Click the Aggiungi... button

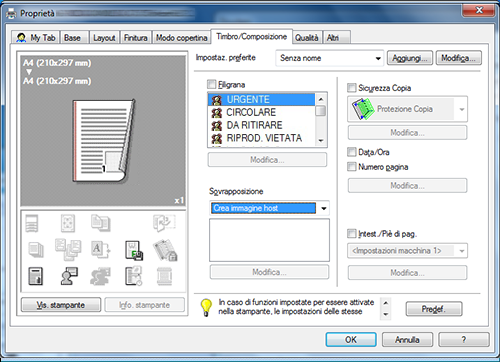(410, 58)
